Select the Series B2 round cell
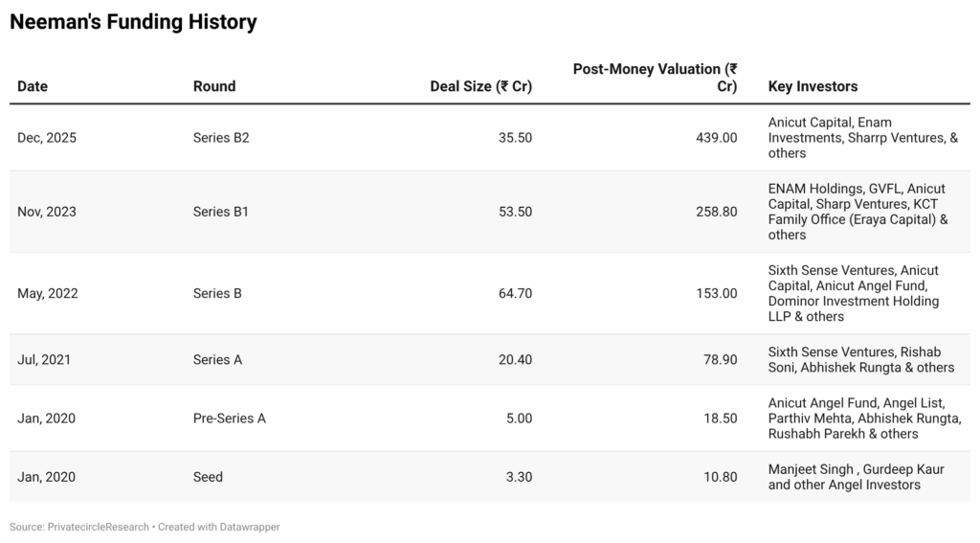This screenshot has height=543, width=980. (x=221, y=137)
